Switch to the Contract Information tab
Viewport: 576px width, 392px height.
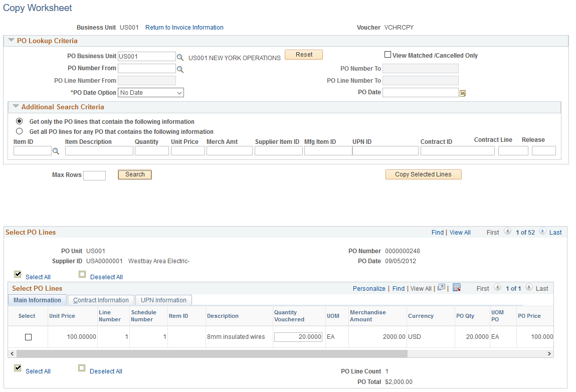coord(100,300)
